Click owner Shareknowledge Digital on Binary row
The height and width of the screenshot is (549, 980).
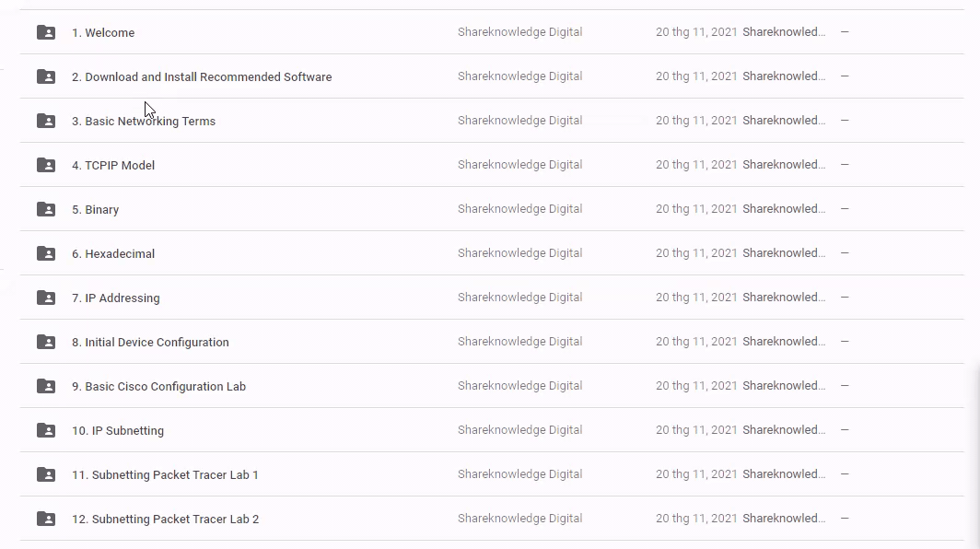[519, 209]
